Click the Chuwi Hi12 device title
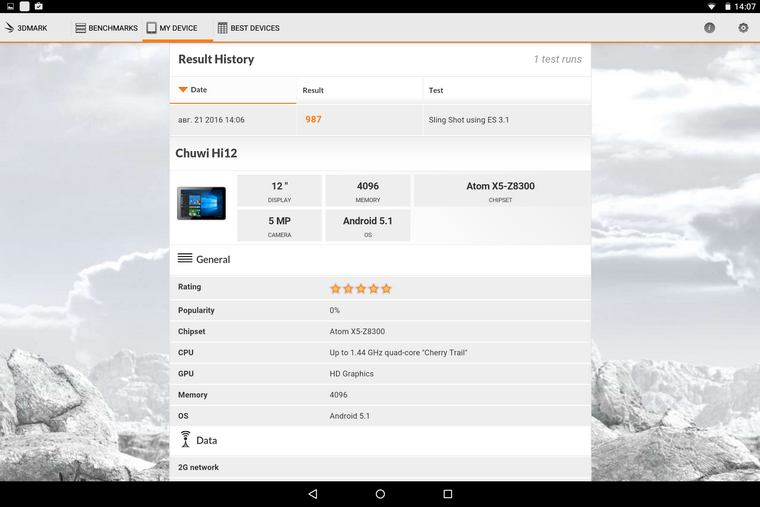This screenshot has height=507, width=760. tap(206, 153)
